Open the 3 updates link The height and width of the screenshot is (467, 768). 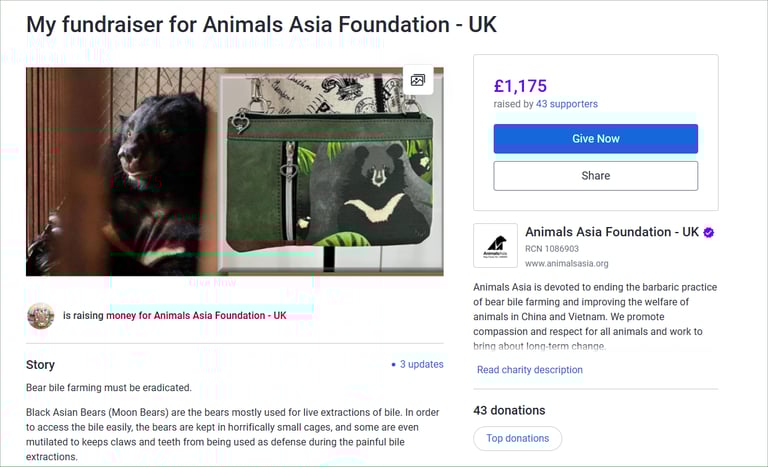click(x=421, y=365)
